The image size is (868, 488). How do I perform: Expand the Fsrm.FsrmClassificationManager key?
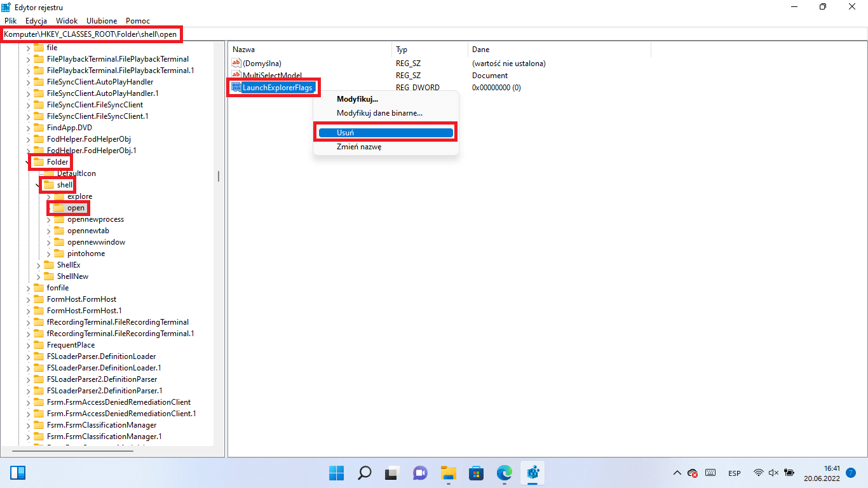(x=28, y=425)
